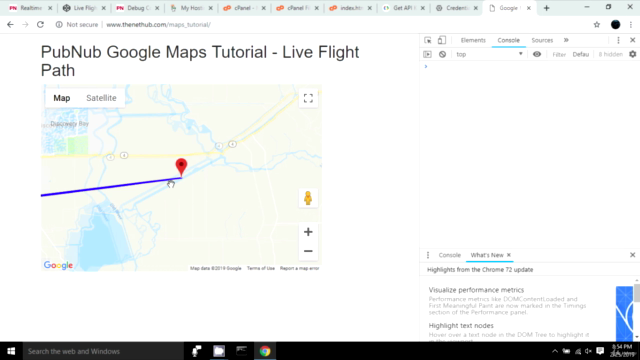The width and height of the screenshot is (640, 360).
Task: Clear the console output
Action: (442, 54)
